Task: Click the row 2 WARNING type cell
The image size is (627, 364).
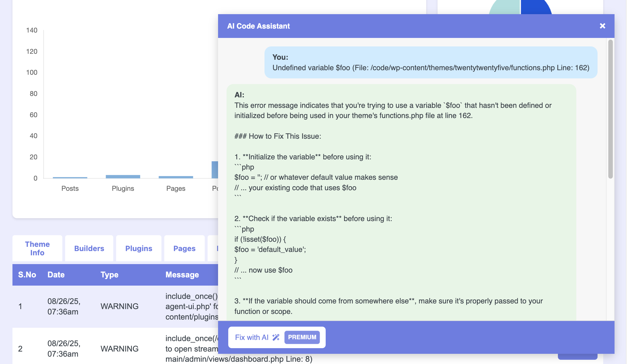Action: coord(120,349)
